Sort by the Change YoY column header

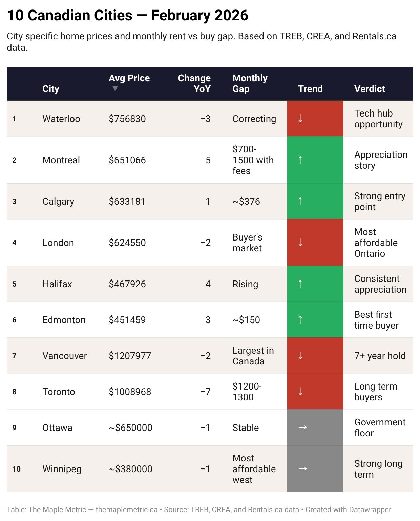[x=194, y=83]
